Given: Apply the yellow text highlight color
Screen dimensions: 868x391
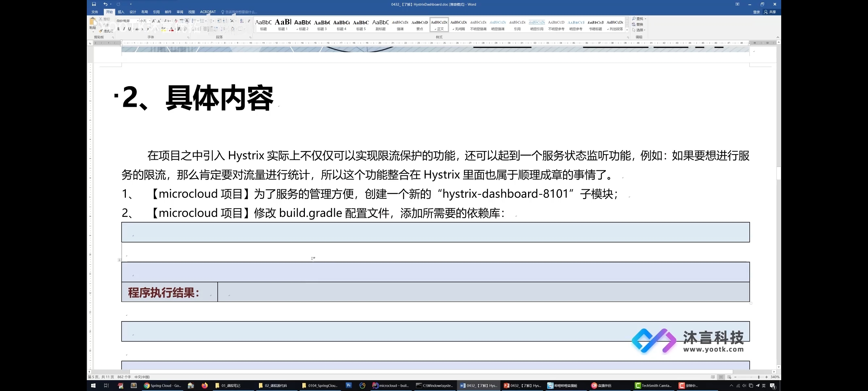Looking at the screenshot, I should [x=163, y=29].
